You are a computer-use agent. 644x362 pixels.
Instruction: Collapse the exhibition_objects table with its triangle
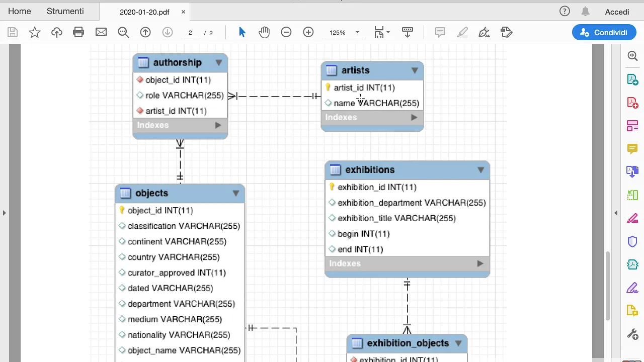point(458,343)
